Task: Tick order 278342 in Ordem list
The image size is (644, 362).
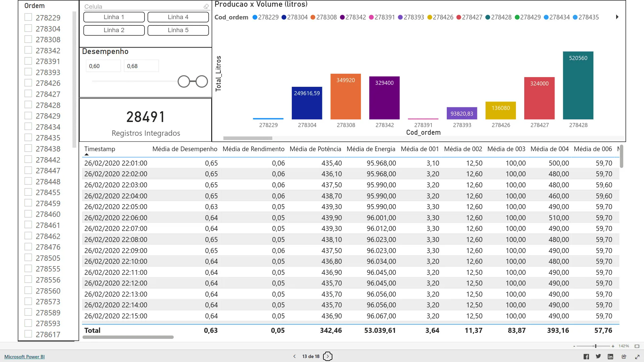Action: point(28,50)
